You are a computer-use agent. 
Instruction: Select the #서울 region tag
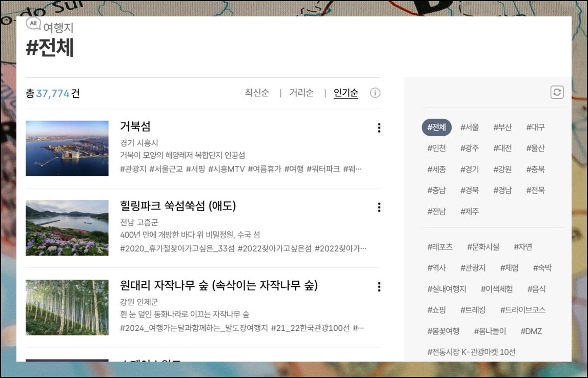470,128
